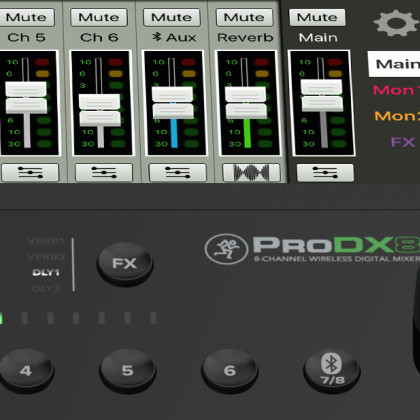This screenshot has height=420, width=420.
Task: Switch to the Mon1 mix tab
Action: coord(396,90)
